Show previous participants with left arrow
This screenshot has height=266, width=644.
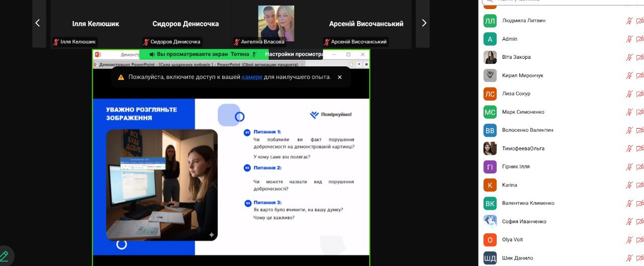[37, 23]
